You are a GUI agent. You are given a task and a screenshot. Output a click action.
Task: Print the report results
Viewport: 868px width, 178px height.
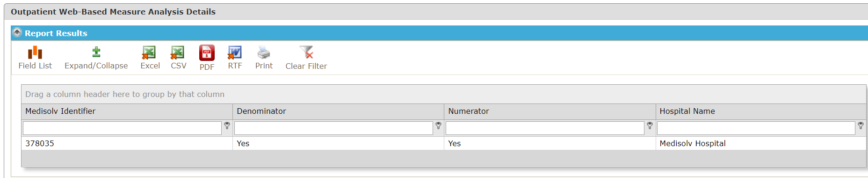[x=264, y=58]
